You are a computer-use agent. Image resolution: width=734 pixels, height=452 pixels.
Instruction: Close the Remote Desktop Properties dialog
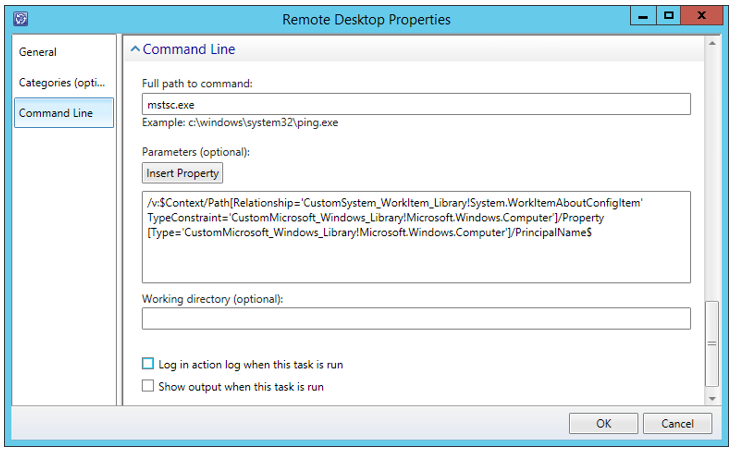click(x=702, y=17)
